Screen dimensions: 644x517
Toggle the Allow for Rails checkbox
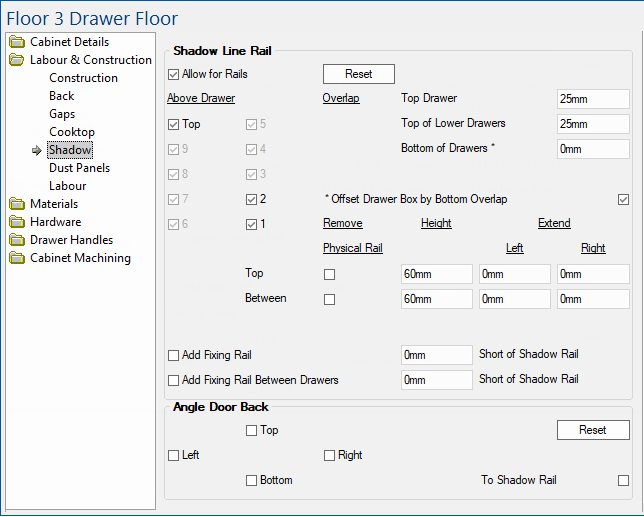174,74
